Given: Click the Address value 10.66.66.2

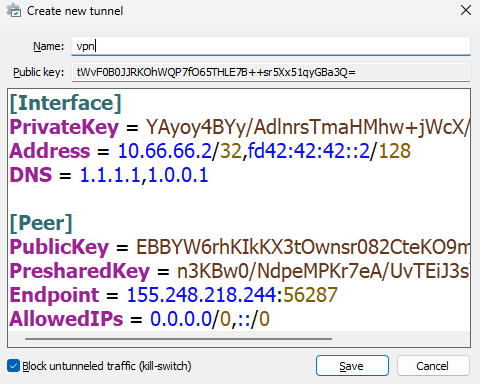Looking at the screenshot, I should coord(165,151).
